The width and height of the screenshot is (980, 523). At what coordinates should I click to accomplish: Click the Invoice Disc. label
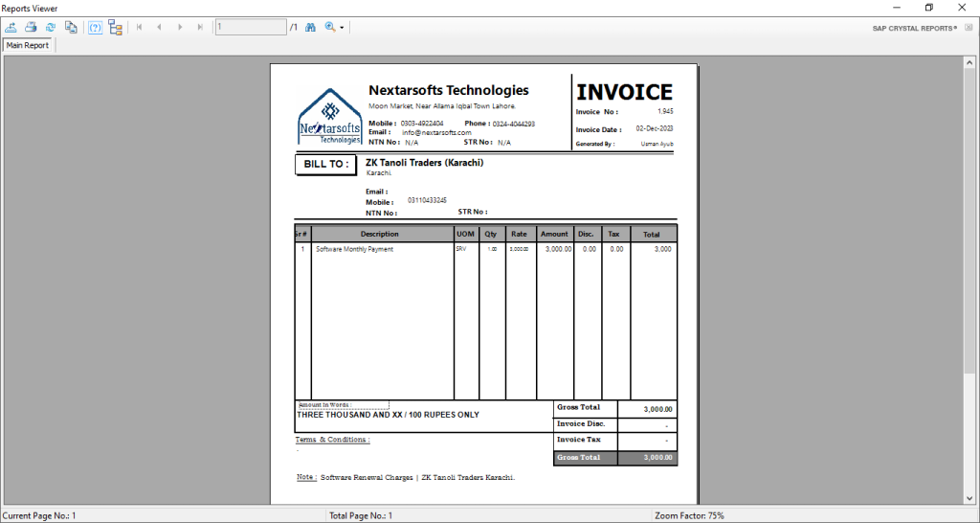581,423
